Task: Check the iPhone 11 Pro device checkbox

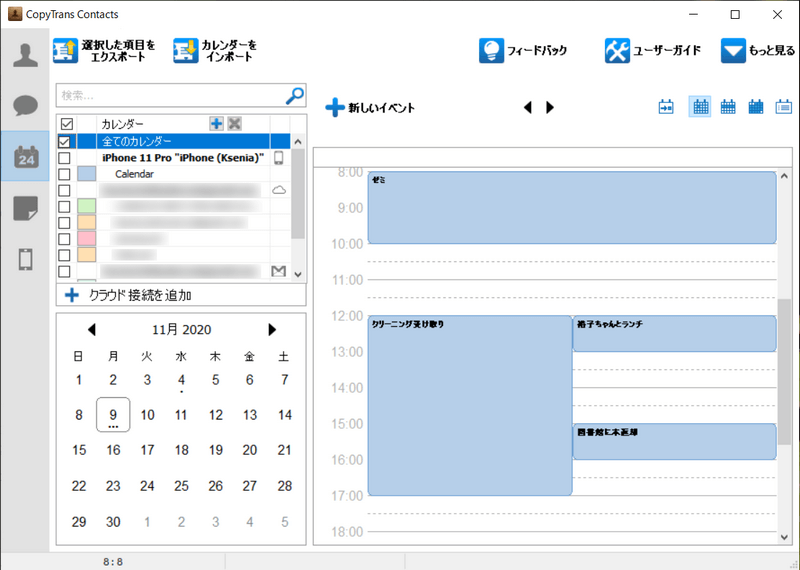Action: click(x=64, y=158)
